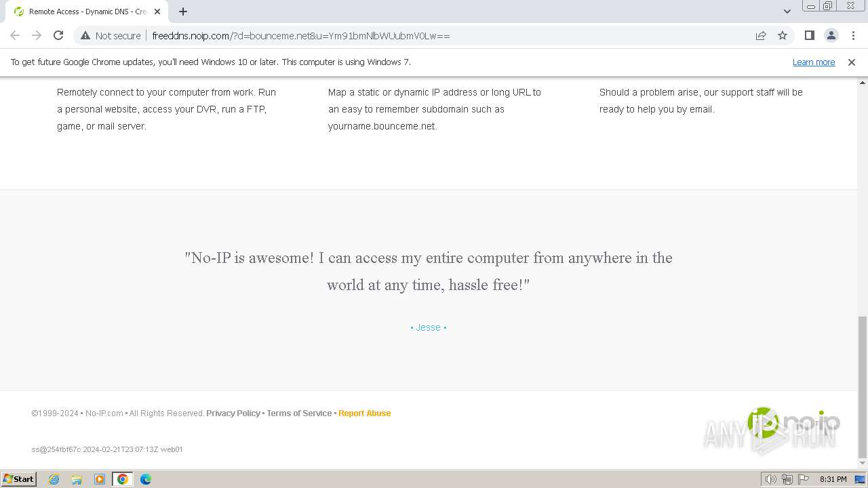
Task: Dismiss the Chrome update notification bar
Action: coord(852,62)
